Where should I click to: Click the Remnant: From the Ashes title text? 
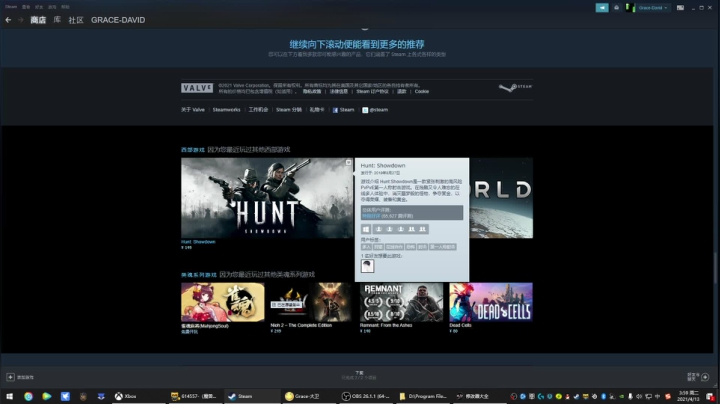tap(386, 325)
